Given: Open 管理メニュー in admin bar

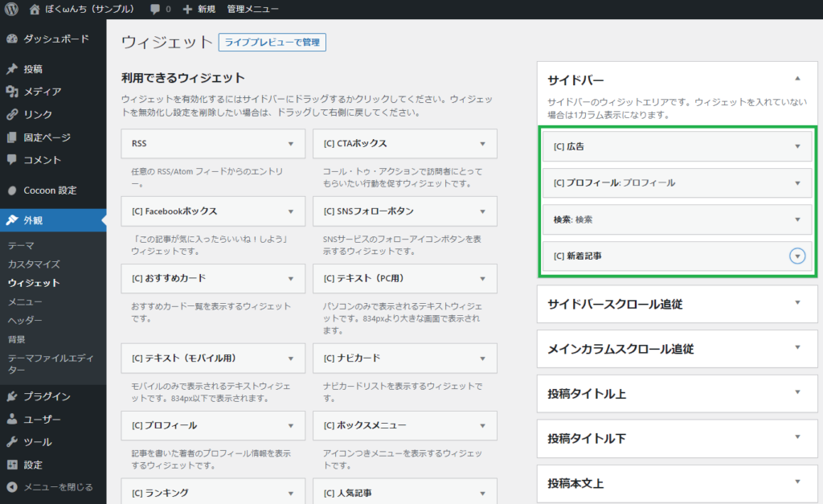Looking at the screenshot, I should (x=252, y=9).
